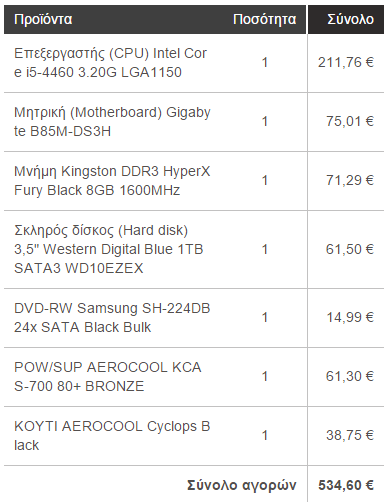Image resolution: width=390 pixels, height=502 pixels.
Task: Open the AEROCOOL Cyclops Black case link
Action: [112, 436]
